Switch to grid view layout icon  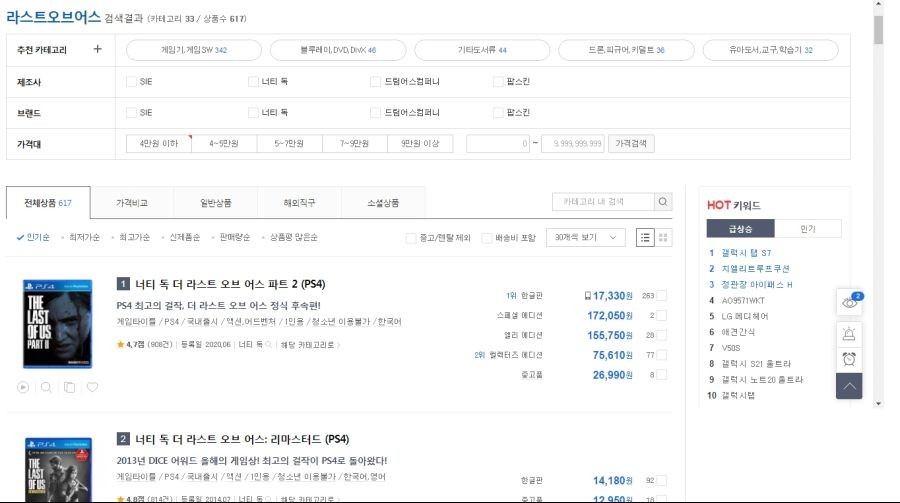[663, 238]
